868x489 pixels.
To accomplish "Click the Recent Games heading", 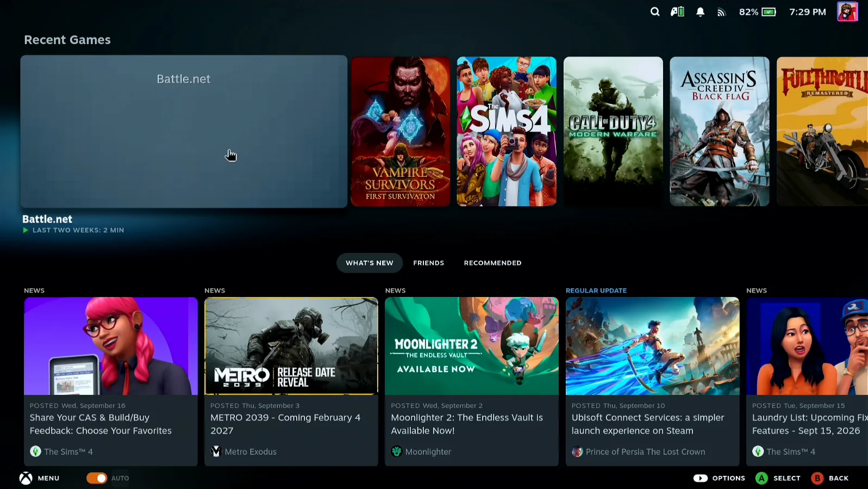I will (x=67, y=40).
